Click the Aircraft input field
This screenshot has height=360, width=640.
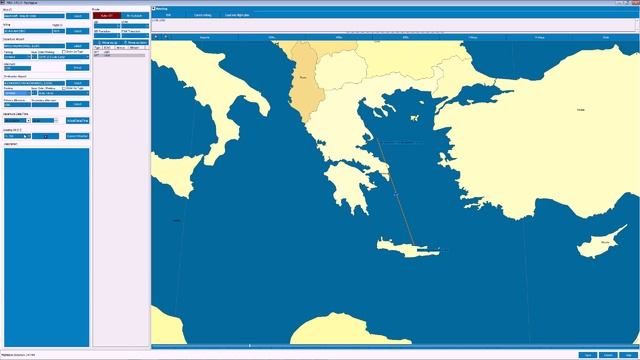click(x=34, y=16)
